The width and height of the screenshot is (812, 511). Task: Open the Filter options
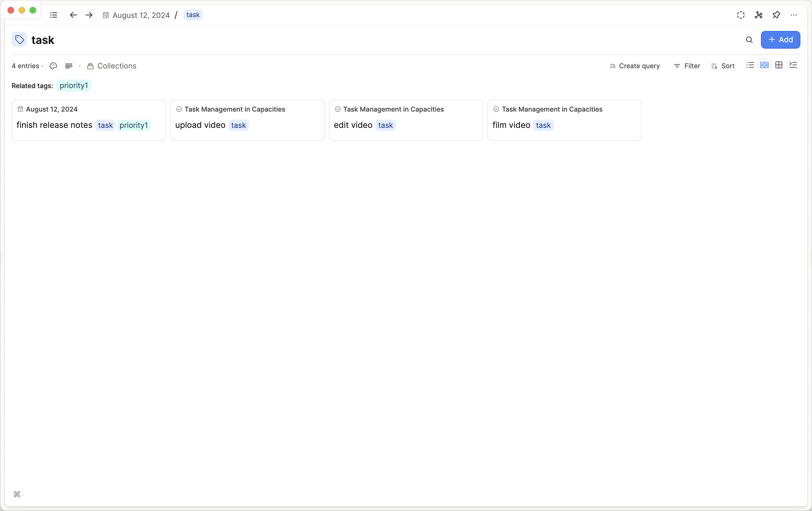tap(687, 66)
